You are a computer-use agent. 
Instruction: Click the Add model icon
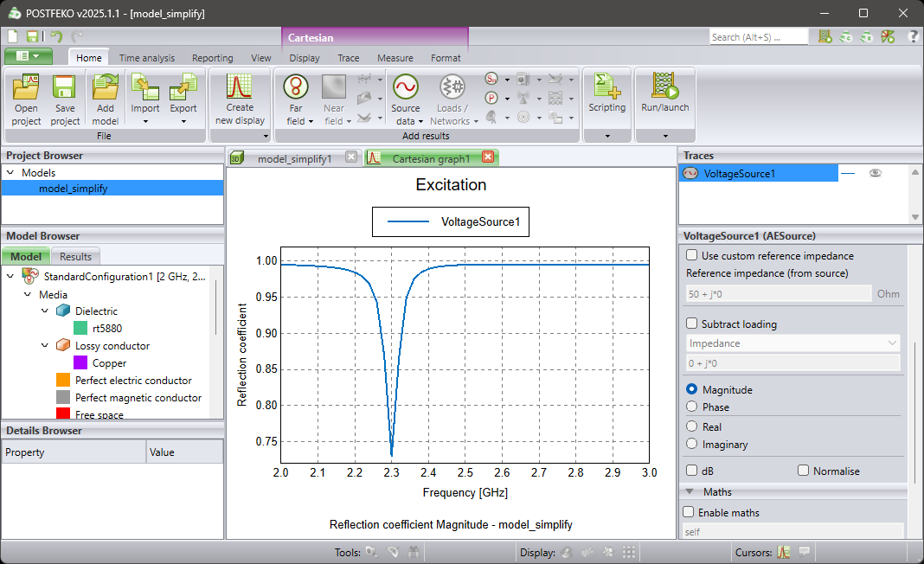pos(105,87)
